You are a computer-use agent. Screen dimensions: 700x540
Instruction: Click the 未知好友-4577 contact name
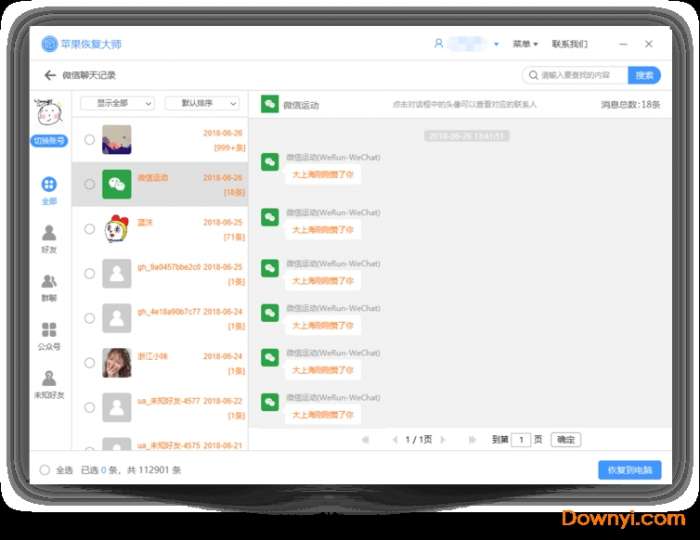(x=169, y=401)
